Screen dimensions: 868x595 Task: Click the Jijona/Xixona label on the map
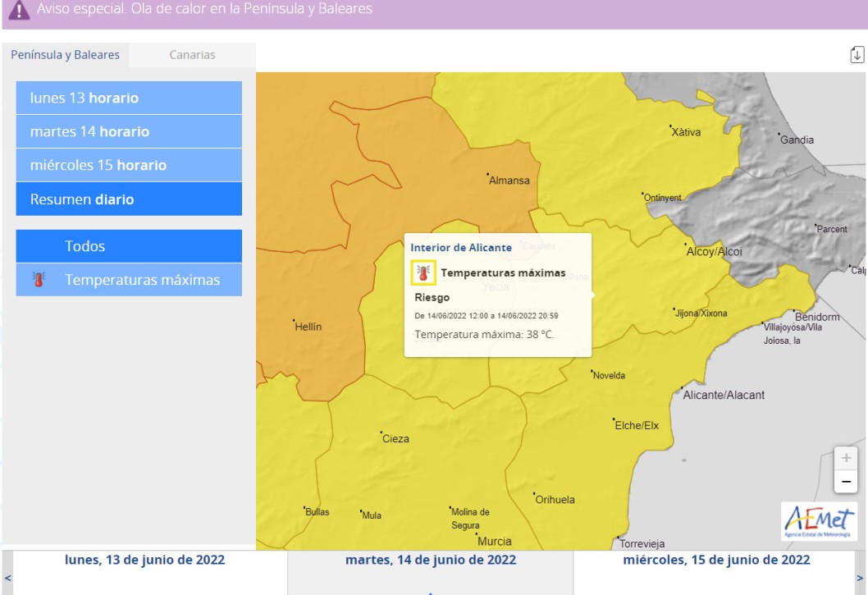click(701, 313)
